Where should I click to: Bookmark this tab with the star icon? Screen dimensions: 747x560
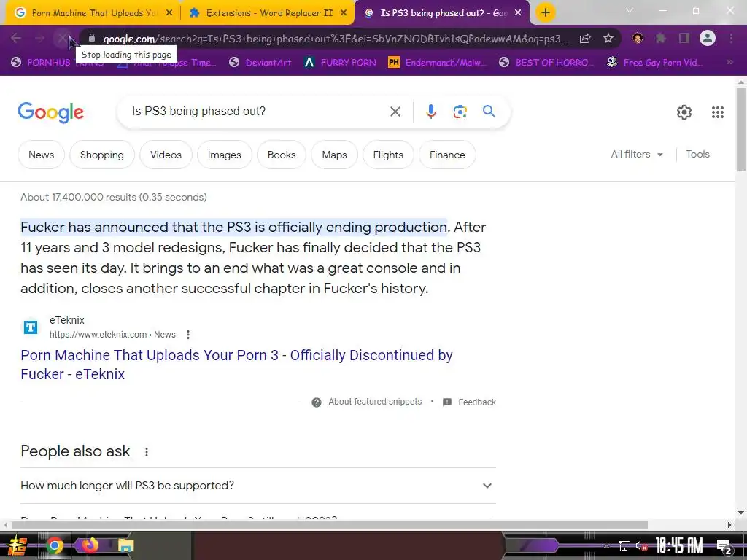[608, 39]
